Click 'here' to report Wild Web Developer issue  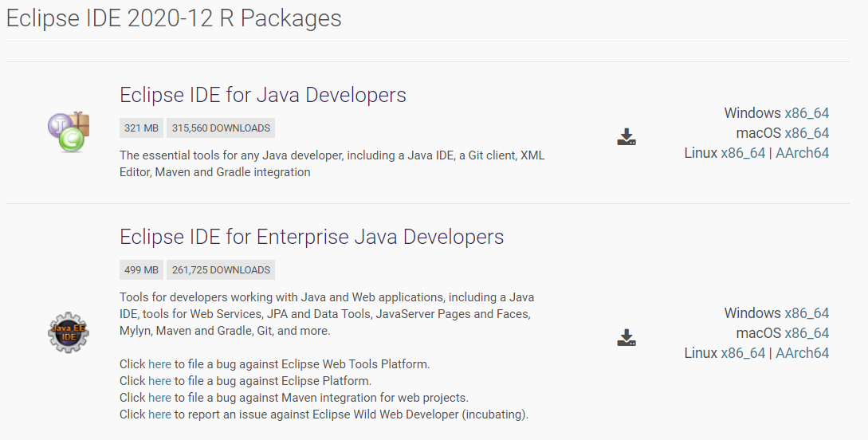[159, 414]
